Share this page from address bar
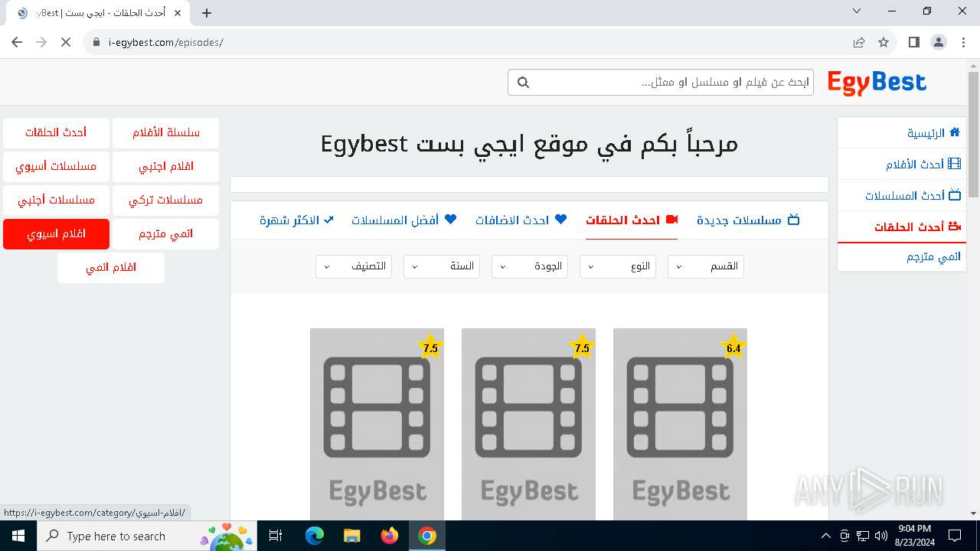Viewport: 980px width, 551px height. coord(859,42)
